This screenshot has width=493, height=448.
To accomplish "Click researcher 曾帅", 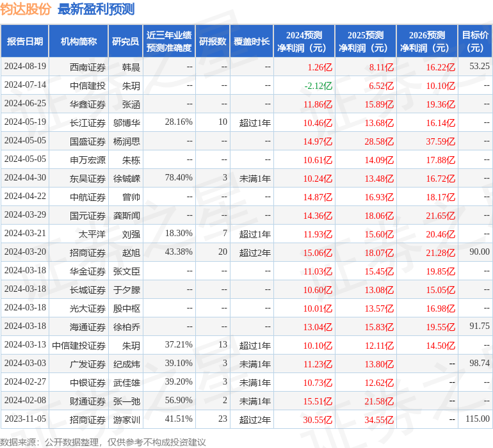I will tap(131, 197).
